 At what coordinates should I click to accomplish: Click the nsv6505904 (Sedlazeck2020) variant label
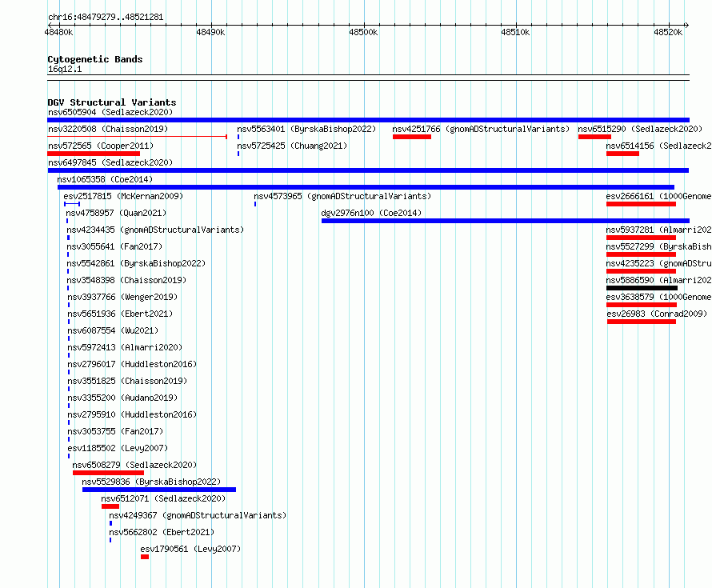110,112
